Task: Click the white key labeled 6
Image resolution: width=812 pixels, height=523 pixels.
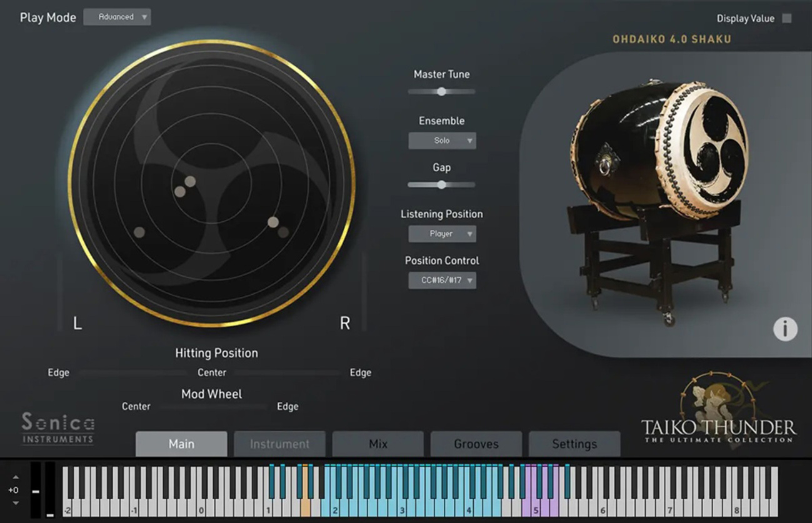Action: coord(603,506)
